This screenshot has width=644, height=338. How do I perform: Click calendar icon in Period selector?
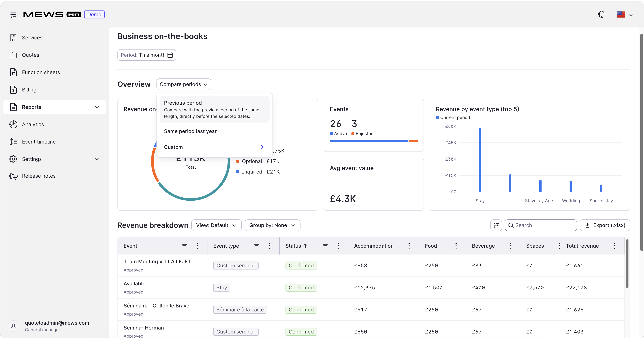click(170, 55)
